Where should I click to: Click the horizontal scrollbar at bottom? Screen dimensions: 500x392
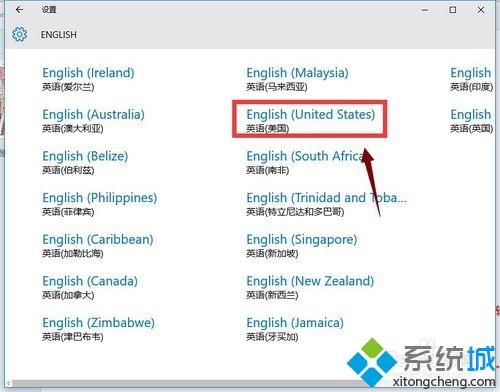click(x=187, y=384)
